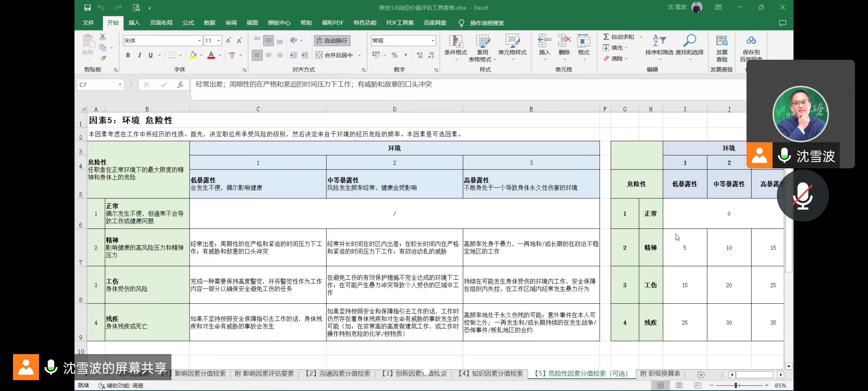868x391 pixels.
Task: Click the Save icon in quick access toolbar
Action: [x=87, y=8]
